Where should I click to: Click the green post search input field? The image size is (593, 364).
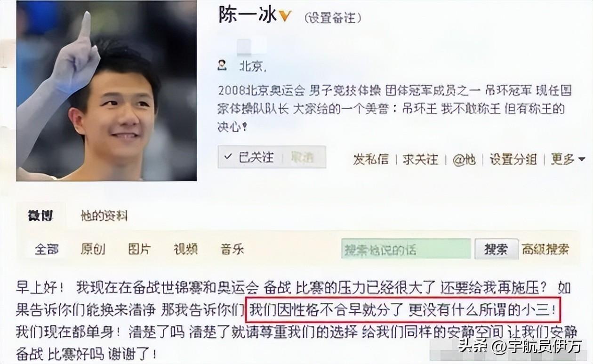click(x=406, y=249)
